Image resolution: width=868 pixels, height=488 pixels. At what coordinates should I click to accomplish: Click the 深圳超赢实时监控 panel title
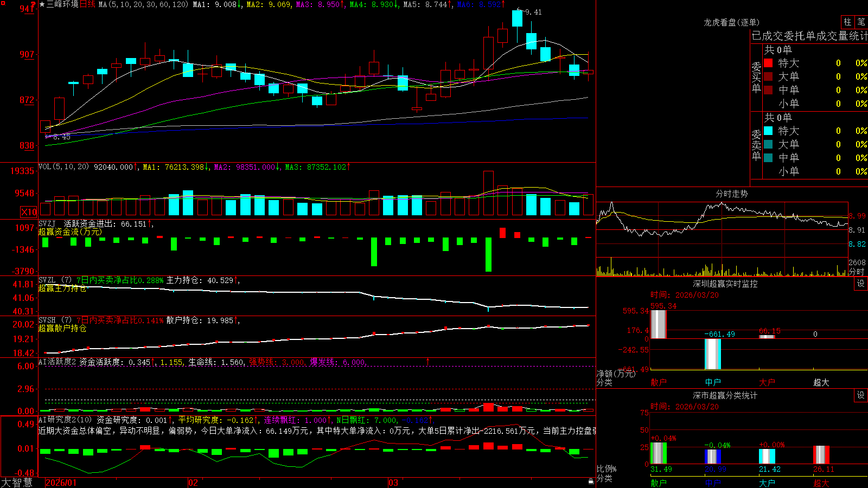coord(725,284)
